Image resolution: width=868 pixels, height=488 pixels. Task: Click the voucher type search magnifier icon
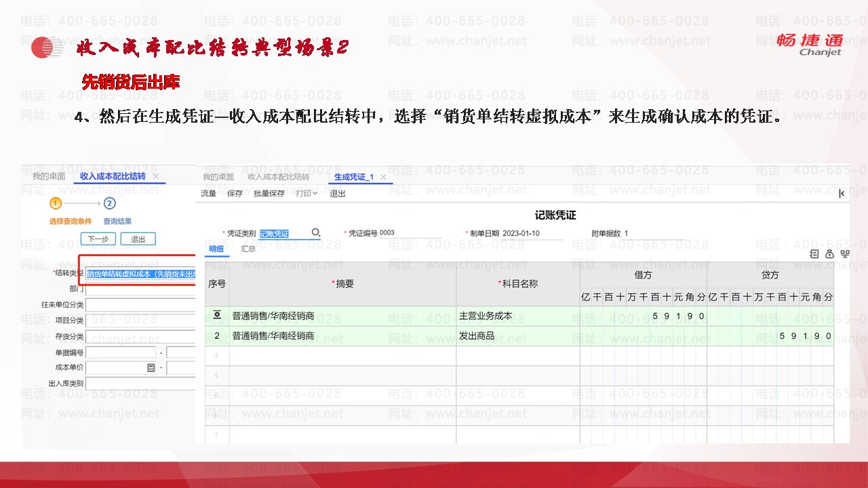[x=315, y=232]
